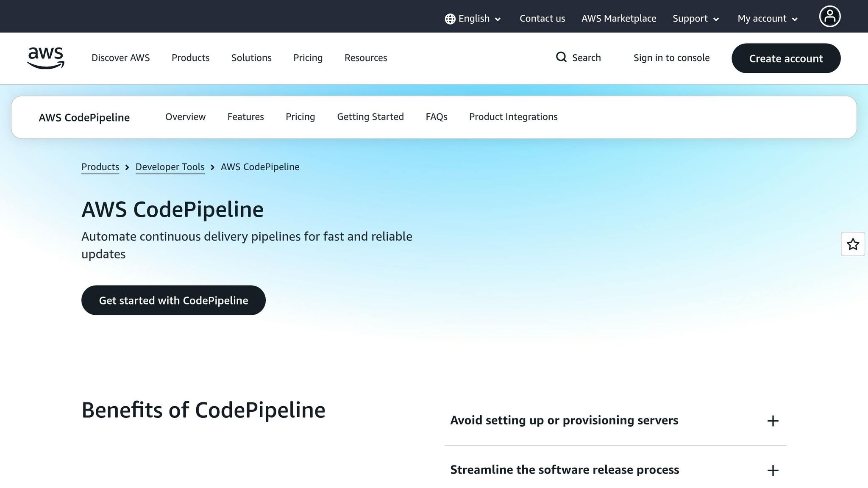Click the Create account button
This screenshot has height=488, width=868.
(785, 58)
